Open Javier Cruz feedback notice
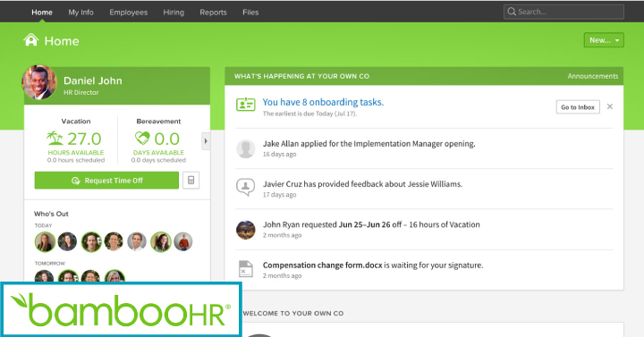Image resolution: width=644 pixels, height=337 pixels. point(362,184)
